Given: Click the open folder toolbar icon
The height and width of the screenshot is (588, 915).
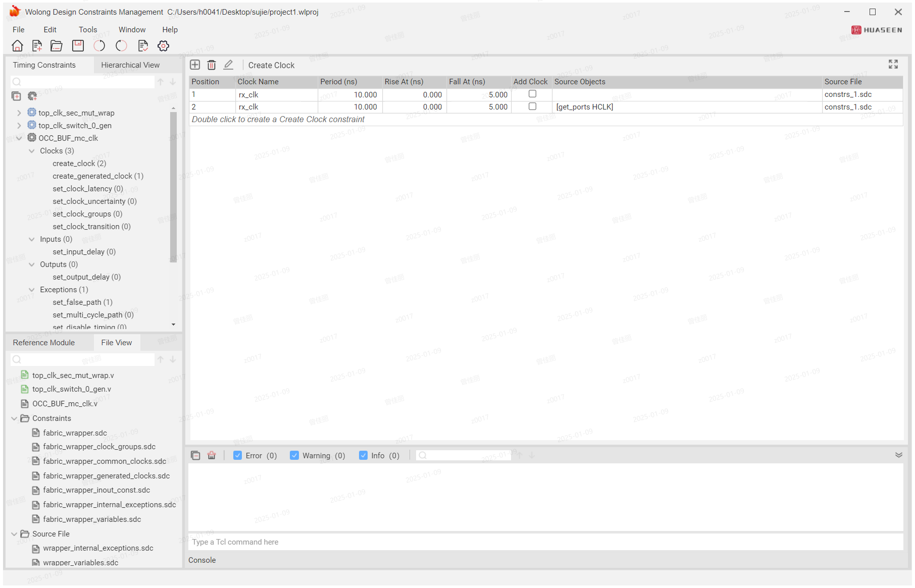Looking at the screenshot, I should [57, 46].
